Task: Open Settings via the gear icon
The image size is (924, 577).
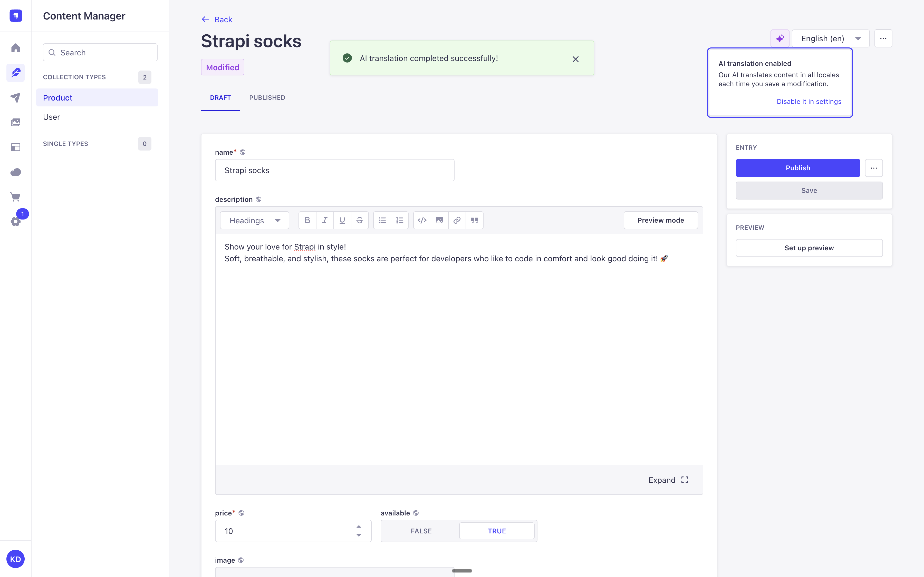Action: pyautogui.click(x=15, y=221)
